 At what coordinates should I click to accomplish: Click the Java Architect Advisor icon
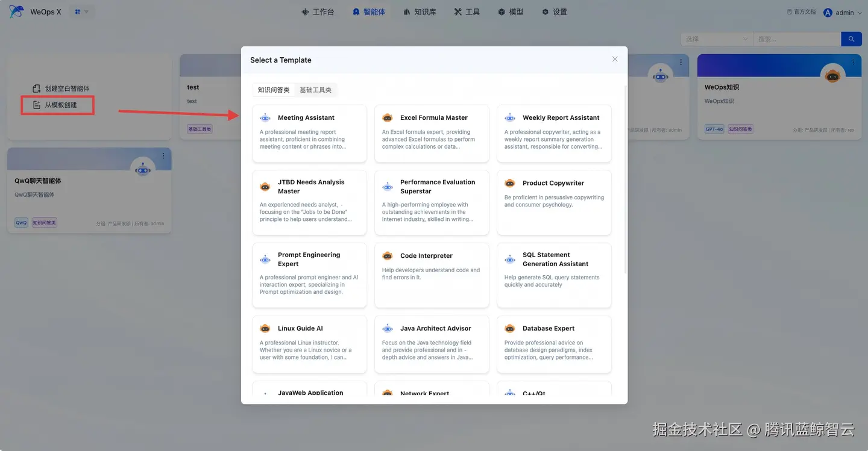click(x=388, y=328)
